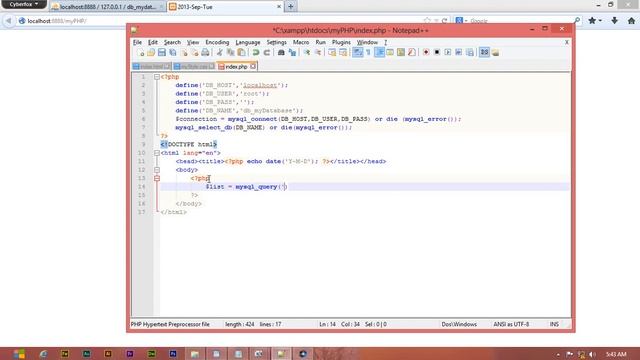Click the Print toolbar icon
Image resolution: width=640 pixels, height=360 pixels.
[205, 53]
